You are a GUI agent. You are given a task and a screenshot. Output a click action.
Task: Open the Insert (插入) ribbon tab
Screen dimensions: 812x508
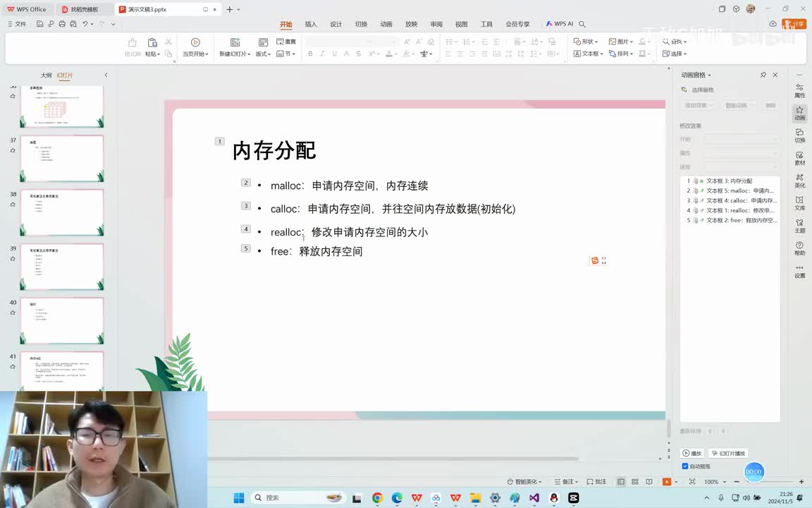pyautogui.click(x=311, y=24)
